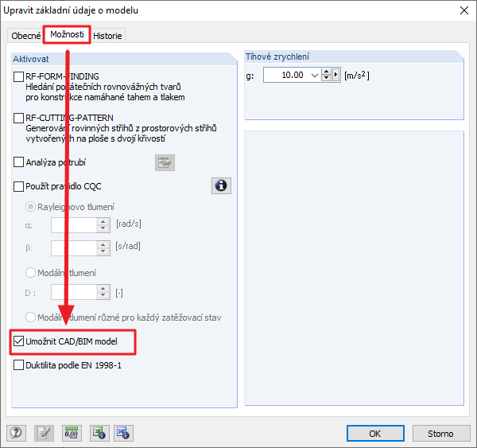Confirm with the OK button
Screen dimensions: 477x448
pos(375,434)
